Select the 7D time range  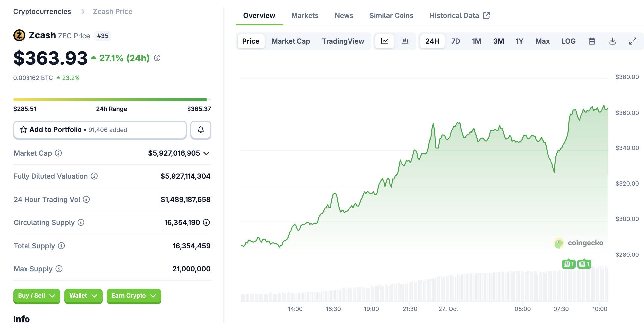point(456,41)
